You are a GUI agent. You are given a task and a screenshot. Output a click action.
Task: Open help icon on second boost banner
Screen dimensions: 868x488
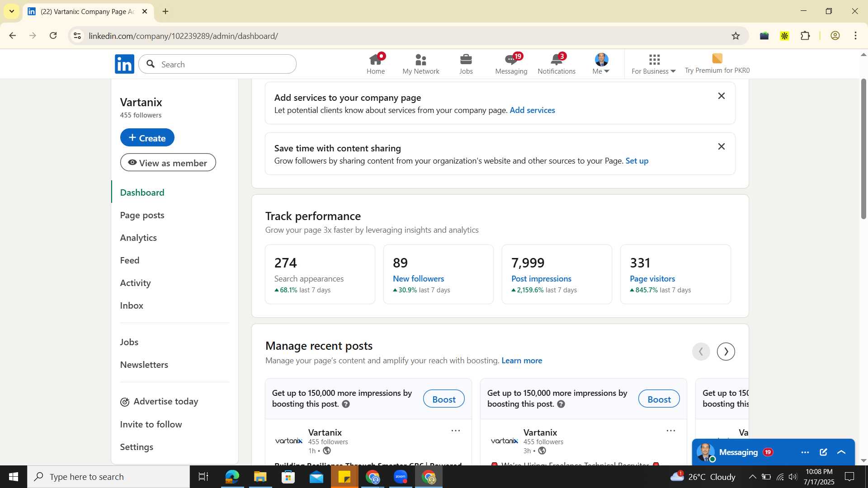click(x=561, y=404)
